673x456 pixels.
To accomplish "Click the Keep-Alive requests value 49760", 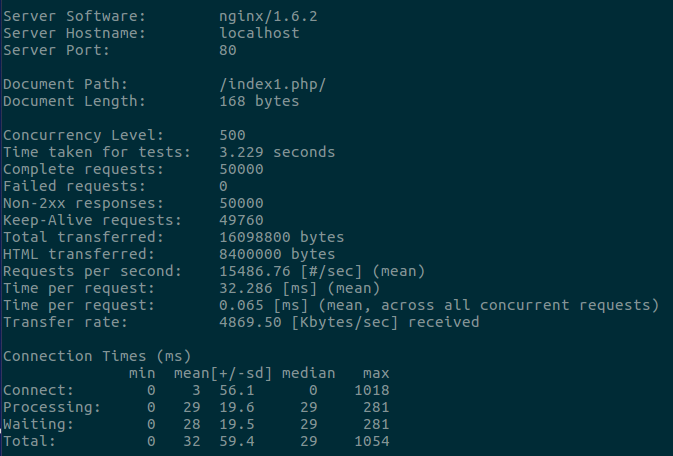I will [x=241, y=220].
